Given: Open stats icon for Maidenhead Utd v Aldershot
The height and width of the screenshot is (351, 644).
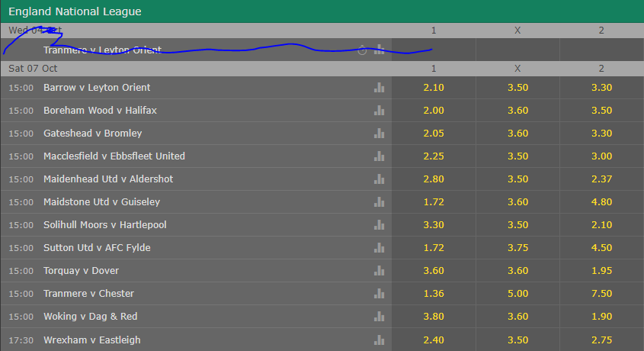Looking at the screenshot, I should (379, 179).
